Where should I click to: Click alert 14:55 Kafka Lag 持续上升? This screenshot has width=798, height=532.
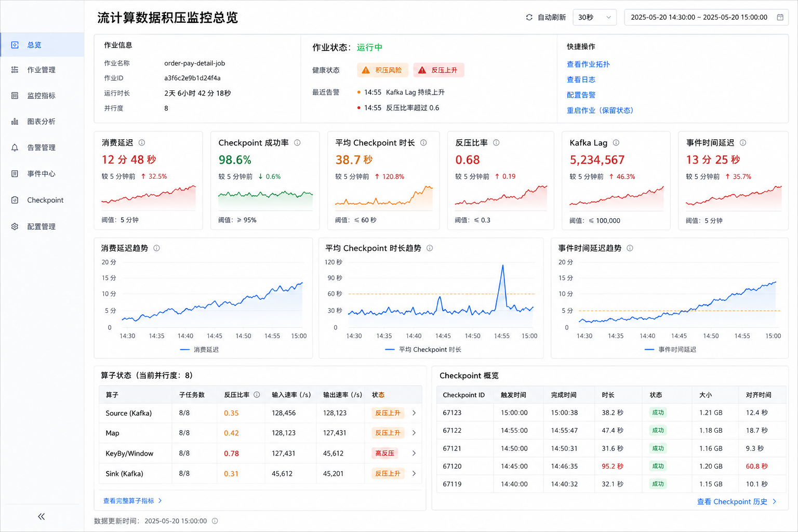(x=401, y=92)
